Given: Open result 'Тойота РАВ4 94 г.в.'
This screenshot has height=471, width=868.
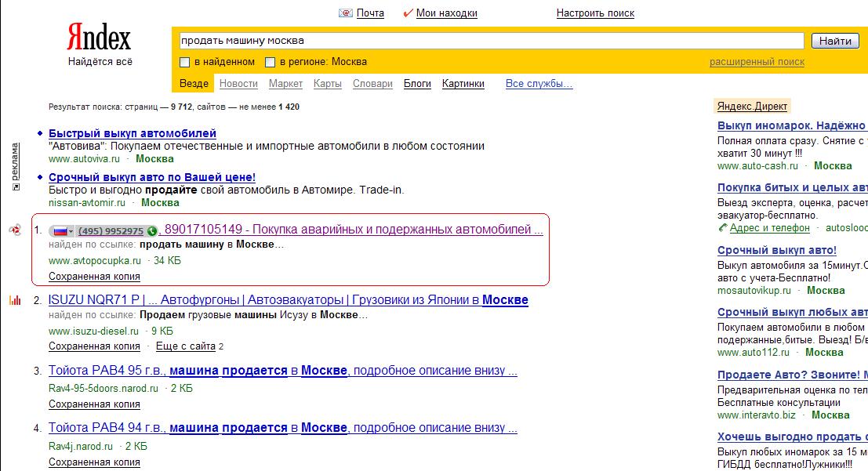Looking at the screenshot, I should click(283, 427).
